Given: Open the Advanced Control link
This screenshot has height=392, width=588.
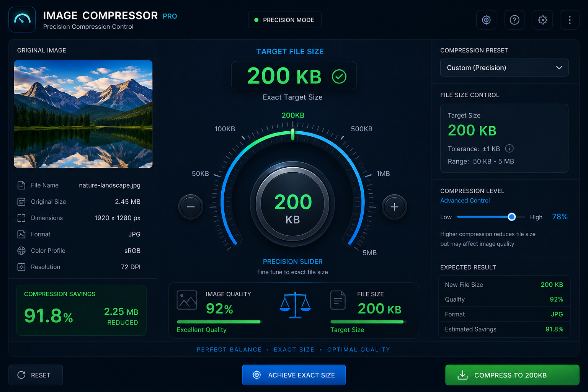Looking at the screenshot, I should pyautogui.click(x=465, y=201).
